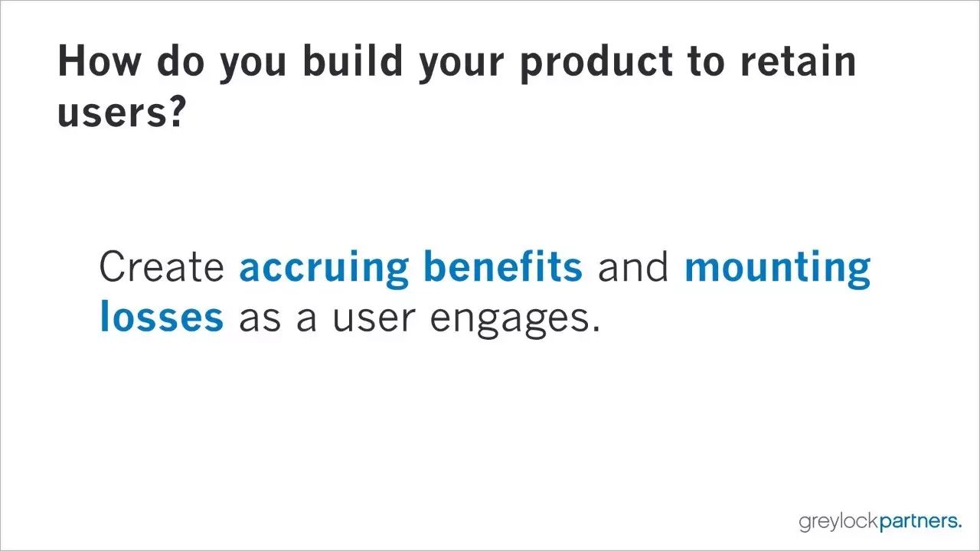Click the word "as" in the body sentence
The height and width of the screenshot is (551, 980).
[x=260, y=319]
